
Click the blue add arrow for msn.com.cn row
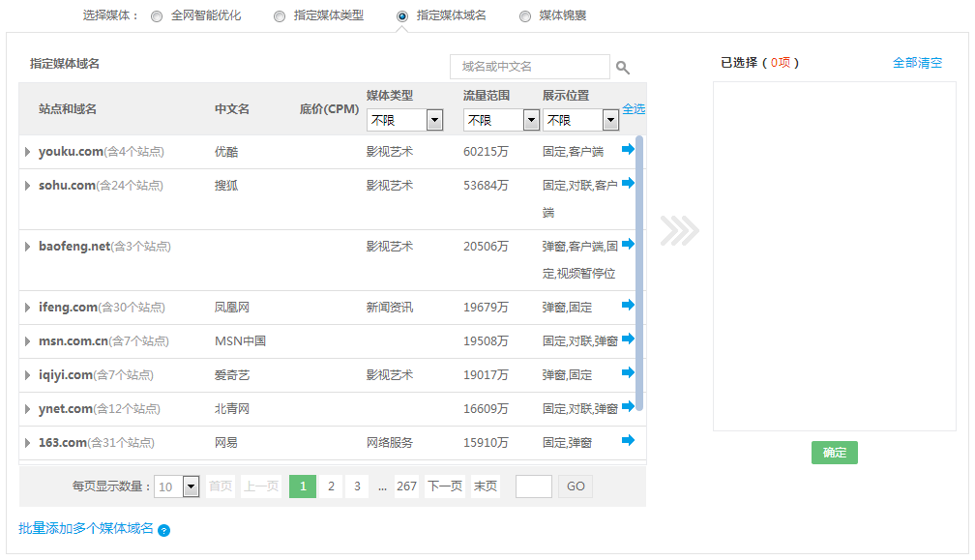(630, 339)
